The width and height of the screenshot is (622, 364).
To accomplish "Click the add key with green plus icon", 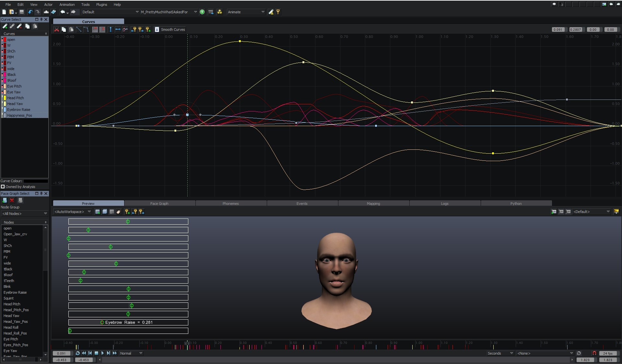I will click(x=148, y=29).
